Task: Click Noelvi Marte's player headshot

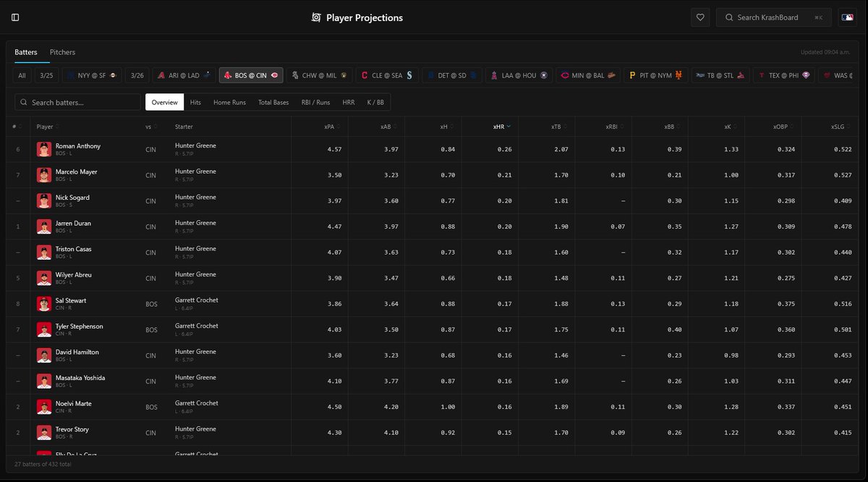Action: [44, 407]
